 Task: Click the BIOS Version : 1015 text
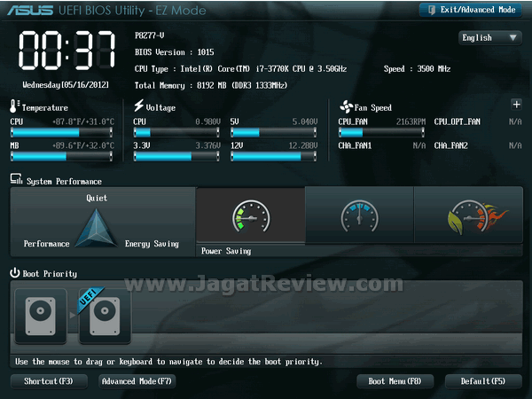[x=175, y=52]
